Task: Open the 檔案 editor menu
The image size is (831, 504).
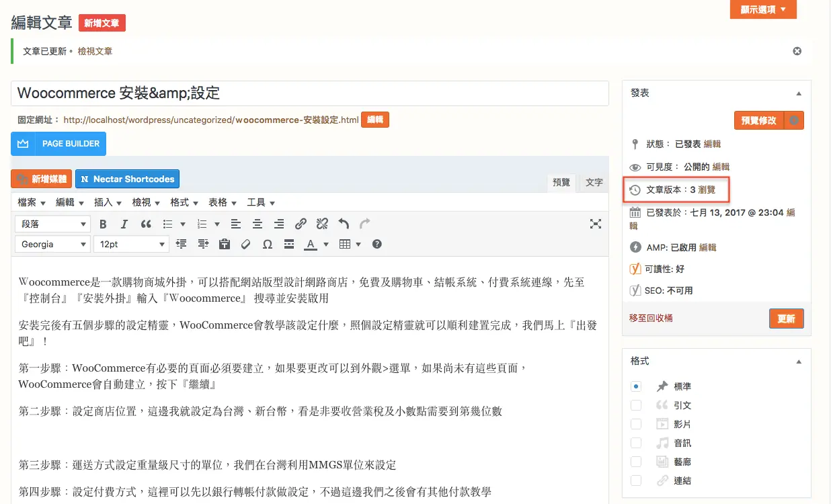Action: 32,202
